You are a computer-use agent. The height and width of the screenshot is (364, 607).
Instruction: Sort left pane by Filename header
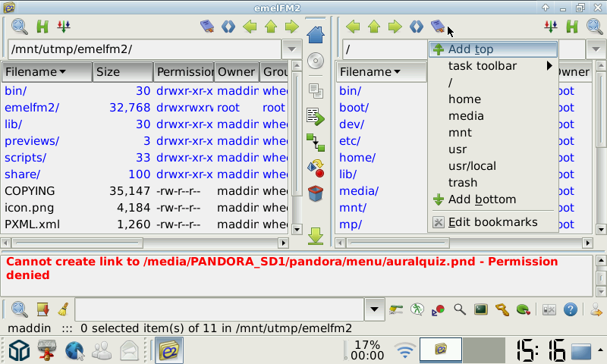click(47, 71)
